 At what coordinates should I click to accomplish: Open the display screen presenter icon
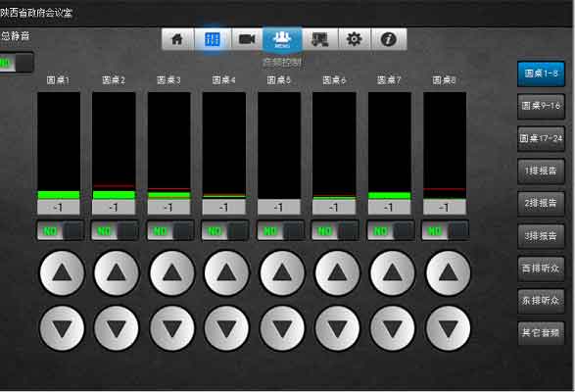click(x=319, y=39)
